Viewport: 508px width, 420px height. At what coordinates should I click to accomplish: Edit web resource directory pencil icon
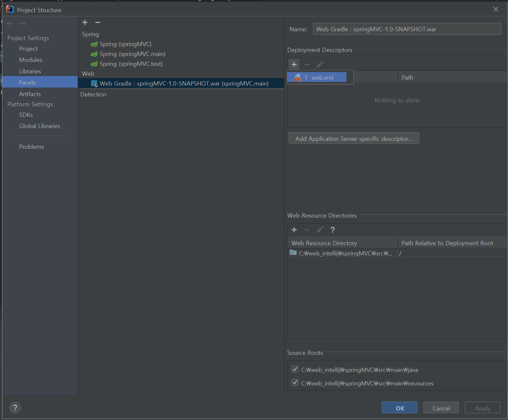[320, 230]
